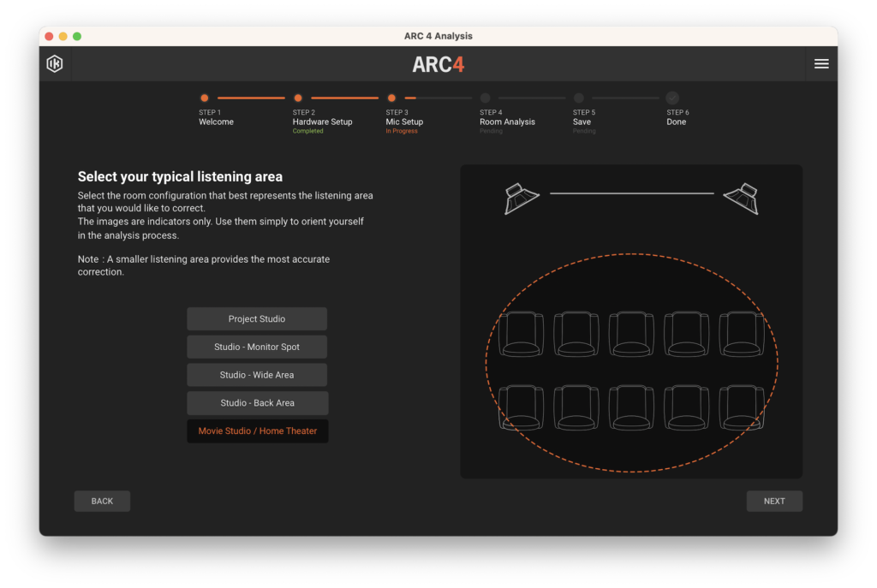Click the left speaker icon

521,199
